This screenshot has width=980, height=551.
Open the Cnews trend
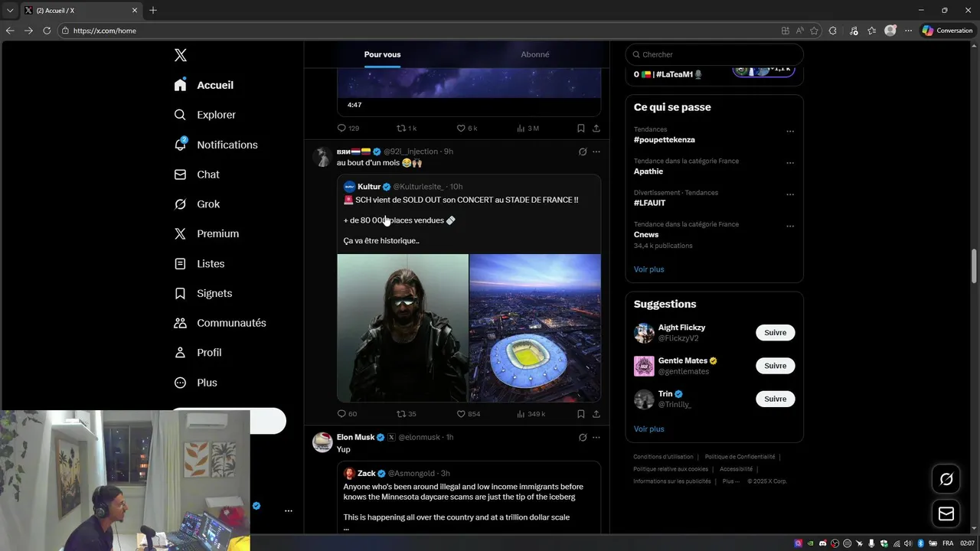(646, 234)
